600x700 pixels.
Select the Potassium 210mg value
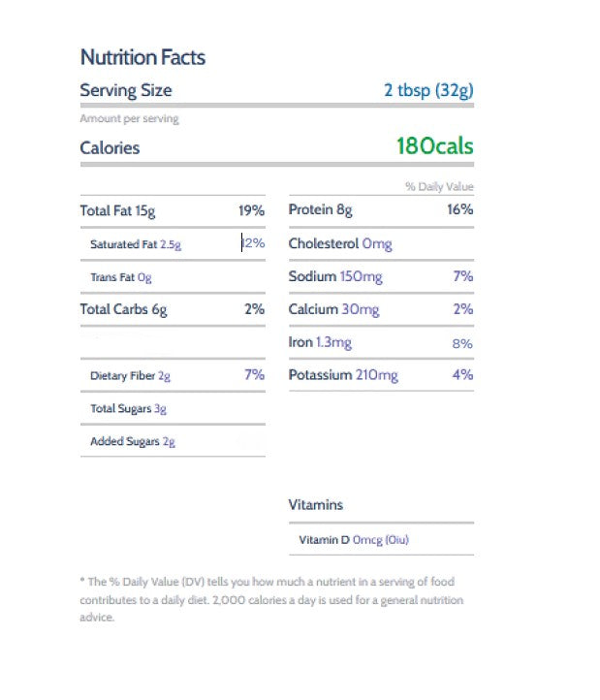(377, 375)
